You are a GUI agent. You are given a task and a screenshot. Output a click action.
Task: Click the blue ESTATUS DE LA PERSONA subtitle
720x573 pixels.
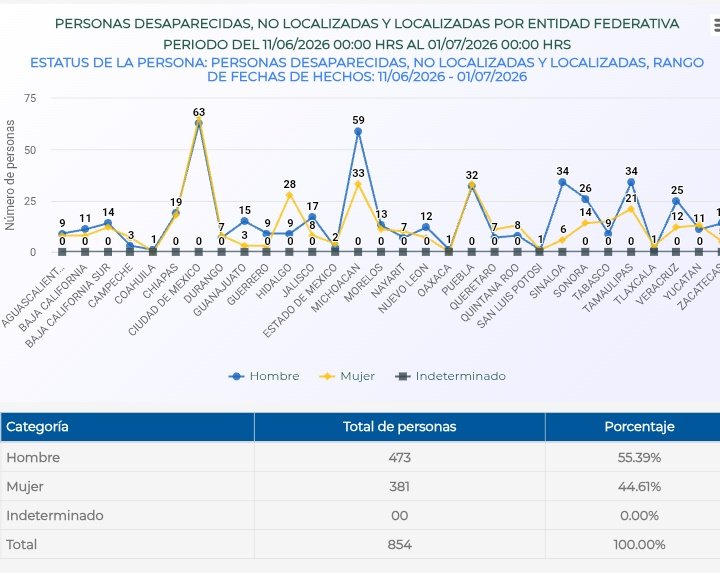click(367, 69)
